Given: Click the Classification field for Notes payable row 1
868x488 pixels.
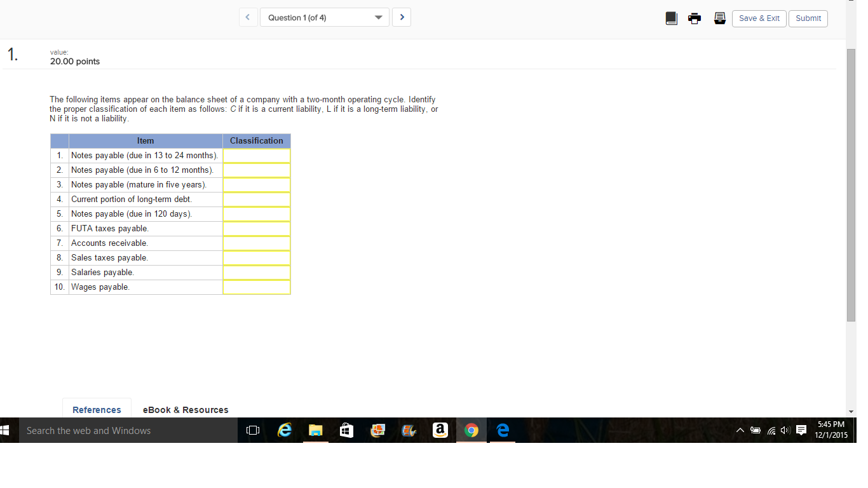Looking at the screenshot, I should [x=256, y=155].
